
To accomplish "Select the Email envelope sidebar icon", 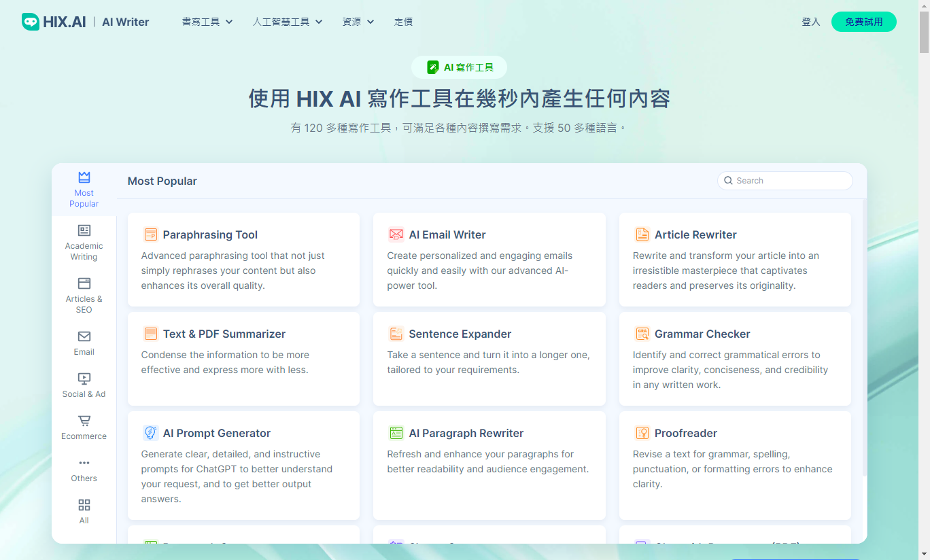I will tap(84, 336).
